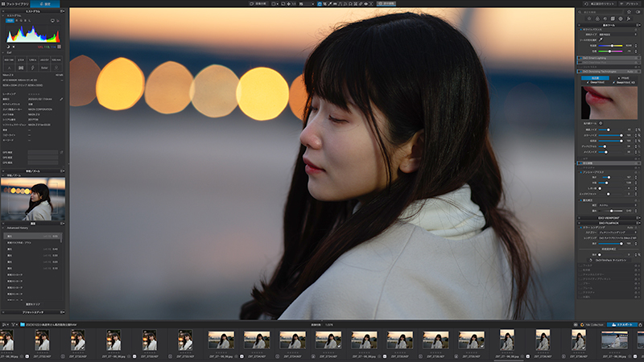The width and height of the screenshot is (644, 362).
Task: Adjust the white balance temperature slider
Action: [x=610, y=46]
